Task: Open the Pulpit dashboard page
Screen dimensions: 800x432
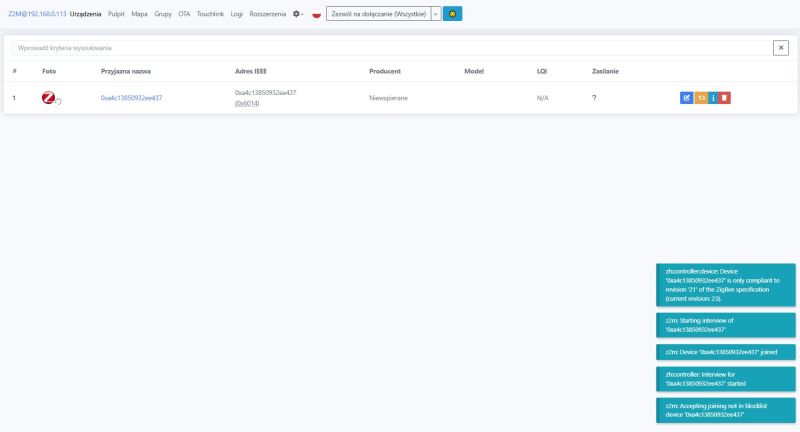Action: coord(116,14)
